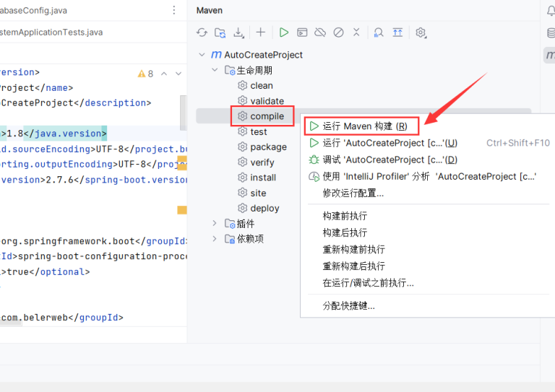Select the compile lifecycle goal
Screen dimensions: 555x392
point(267,116)
